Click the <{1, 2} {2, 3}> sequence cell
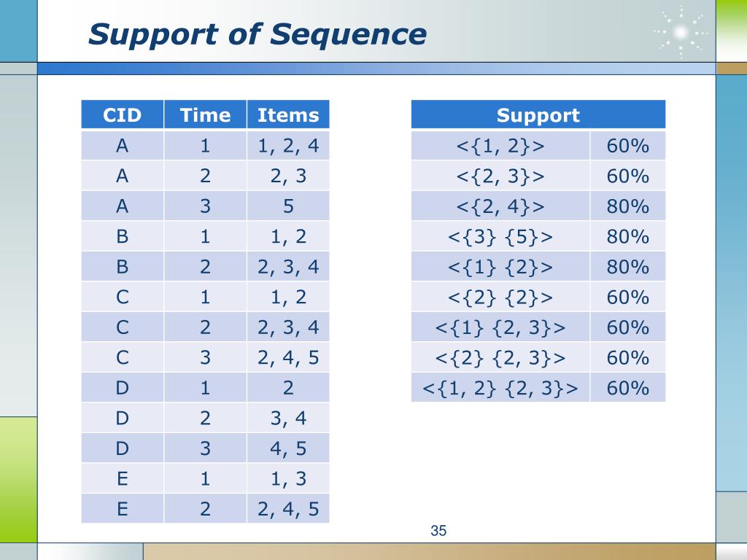Screen dimensions: 747x560 [500, 388]
